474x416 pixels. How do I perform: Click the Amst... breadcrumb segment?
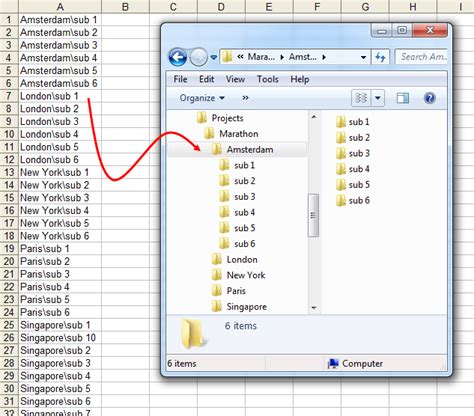302,57
